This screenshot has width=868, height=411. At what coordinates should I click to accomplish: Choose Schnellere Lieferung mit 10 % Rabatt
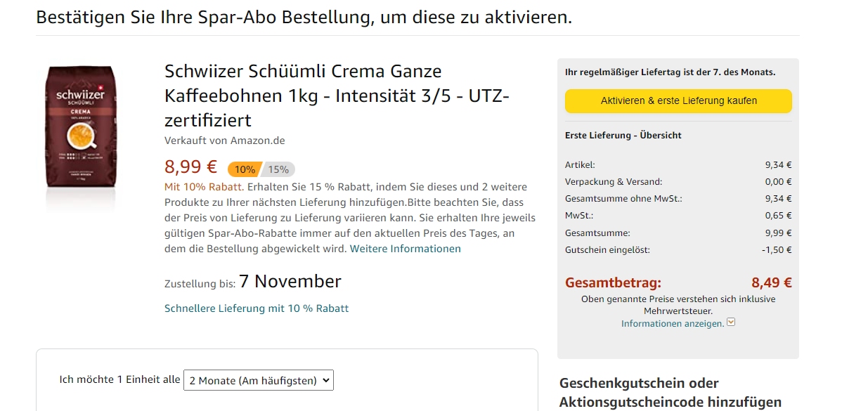(257, 308)
